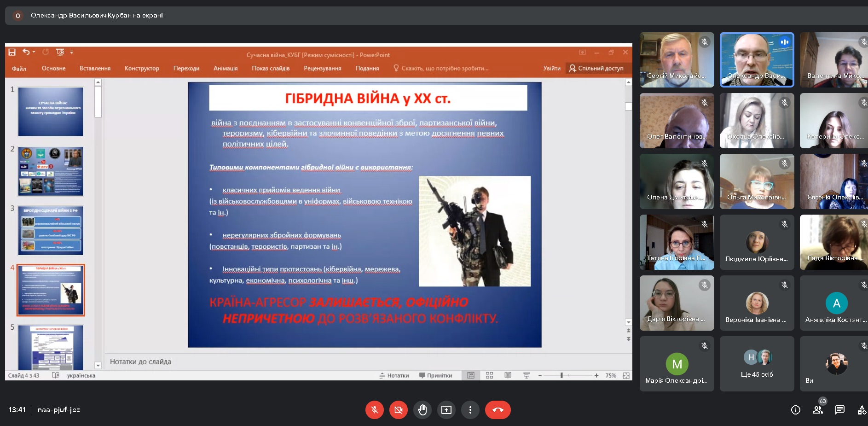Click the Спільний доступ button
The width and height of the screenshot is (868, 426).
(x=596, y=69)
